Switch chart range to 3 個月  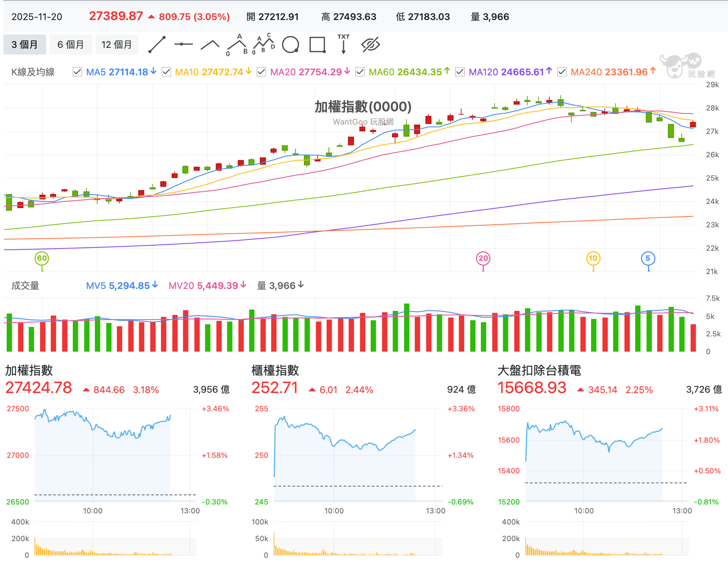coord(24,45)
